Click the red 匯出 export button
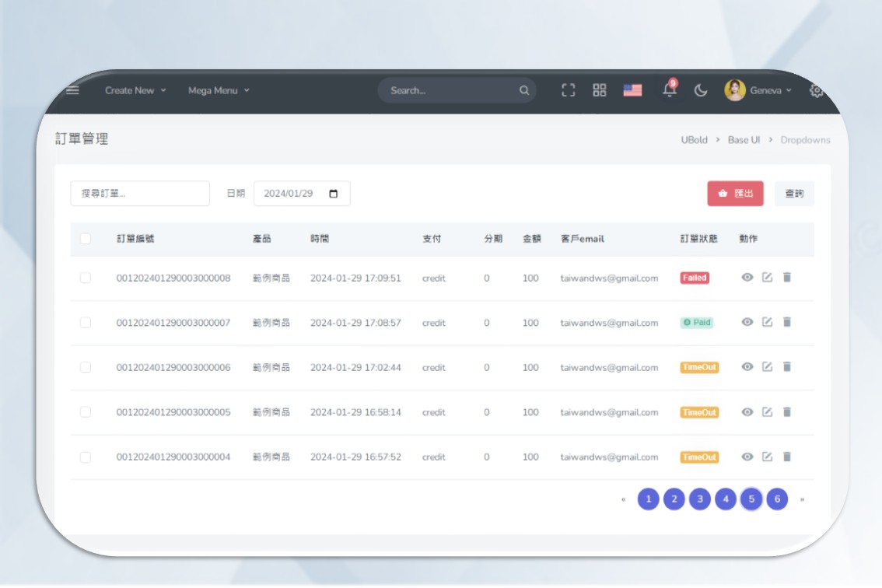The image size is (882, 588). [735, 194]
